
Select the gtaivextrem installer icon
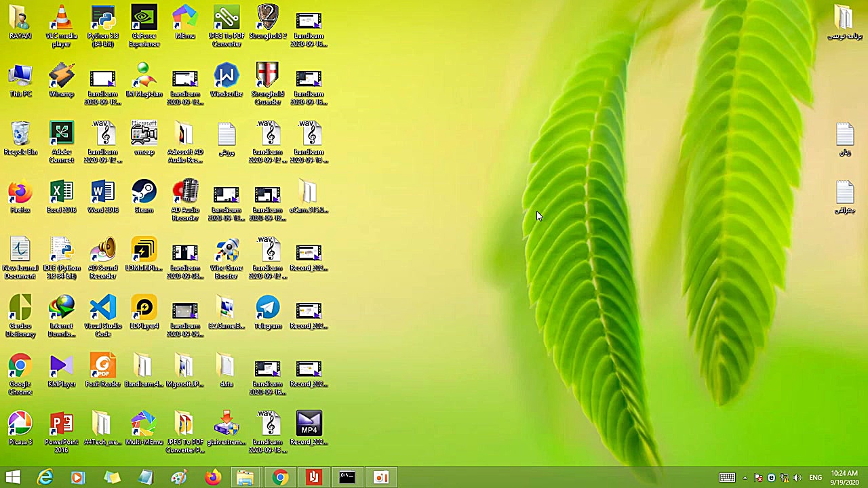click(226, 429)
